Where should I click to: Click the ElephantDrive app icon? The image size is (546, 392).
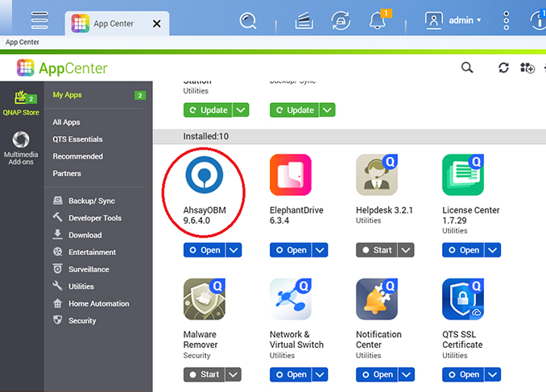tap(291, 175)
